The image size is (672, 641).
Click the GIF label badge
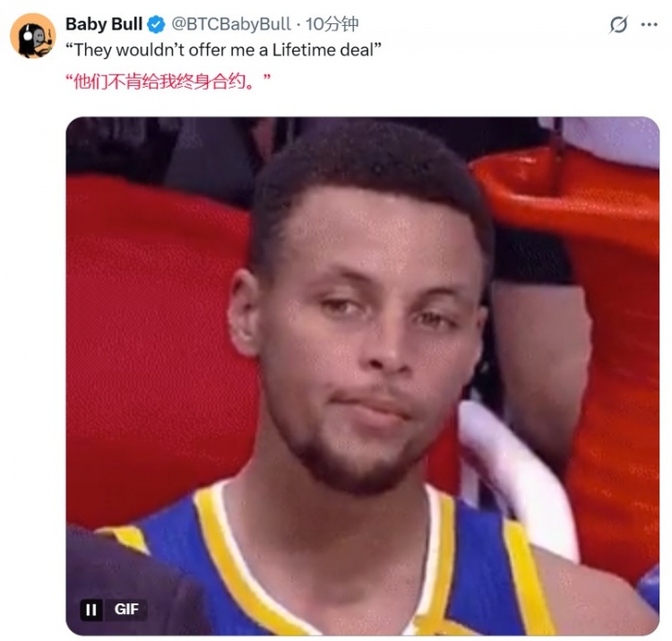126,610
